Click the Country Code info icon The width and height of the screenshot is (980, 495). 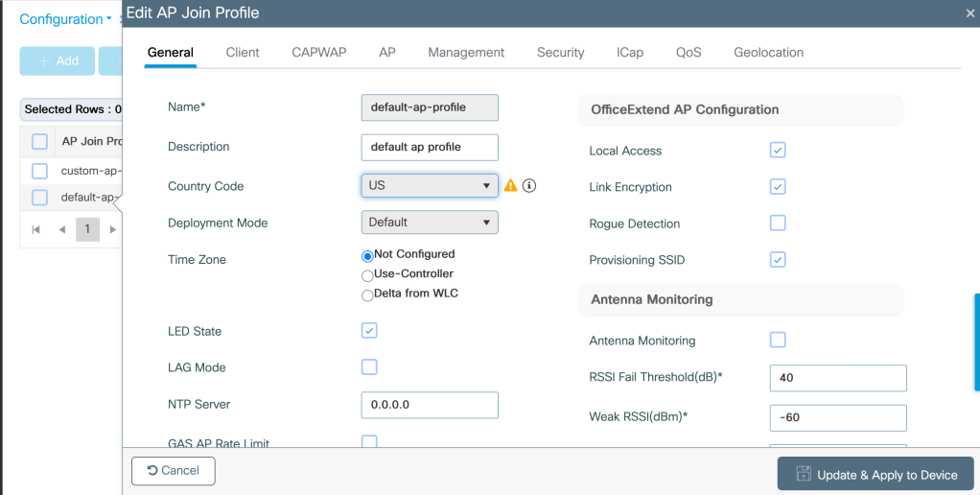(528, 185)
